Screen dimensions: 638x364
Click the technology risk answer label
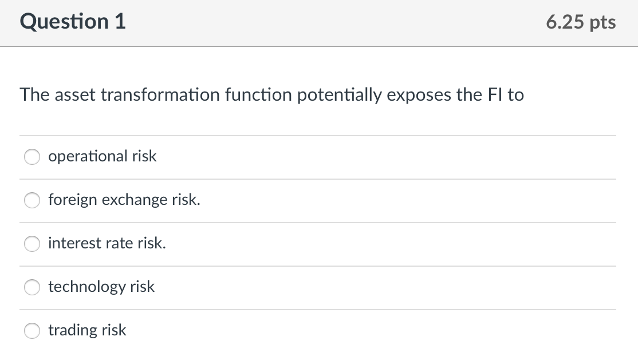point(101,287)
